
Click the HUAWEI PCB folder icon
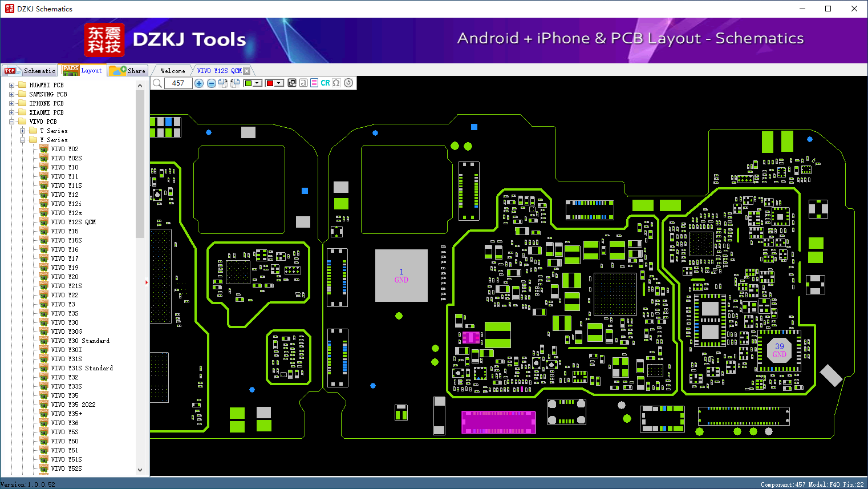point(22,85)
